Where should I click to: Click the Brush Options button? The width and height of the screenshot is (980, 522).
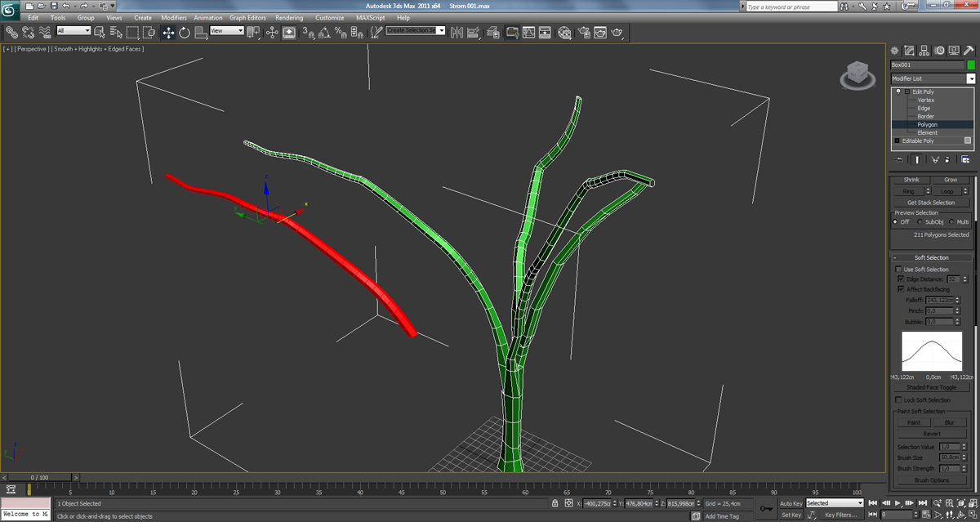[931, 480]
